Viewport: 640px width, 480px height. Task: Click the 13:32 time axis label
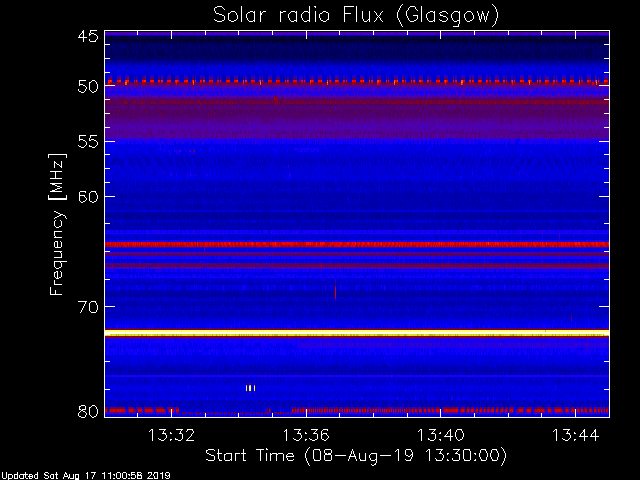coord(171,435)
